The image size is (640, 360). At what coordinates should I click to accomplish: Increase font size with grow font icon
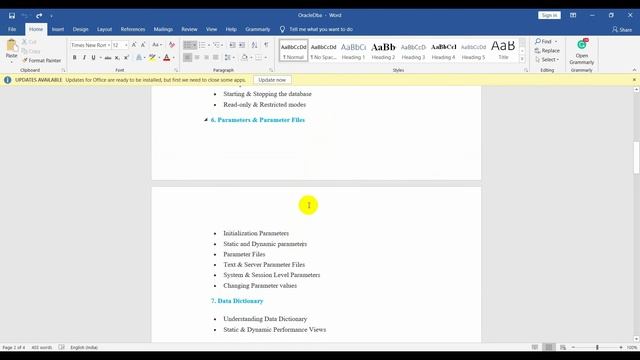click(x=134, y=45)
